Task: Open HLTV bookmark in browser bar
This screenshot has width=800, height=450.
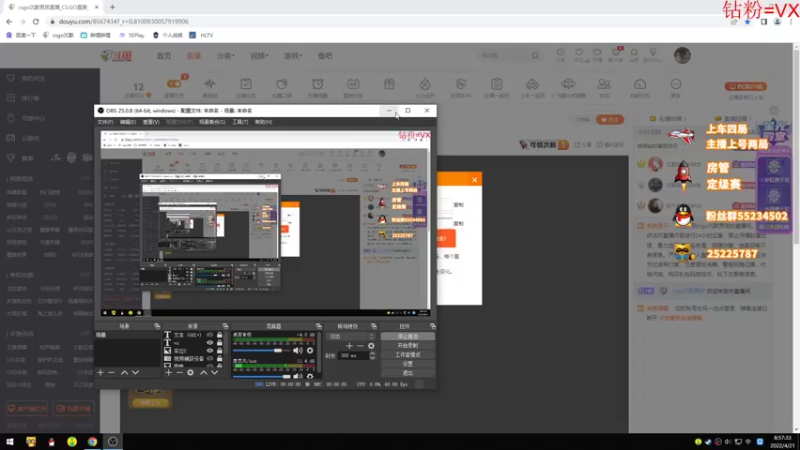Action: pos(202,35)
